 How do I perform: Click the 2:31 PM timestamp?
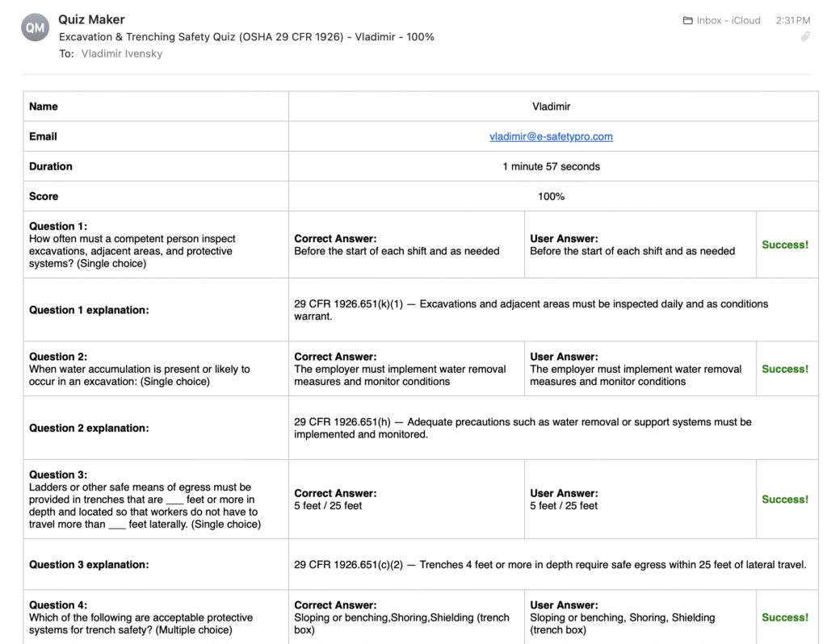(792, 21)
